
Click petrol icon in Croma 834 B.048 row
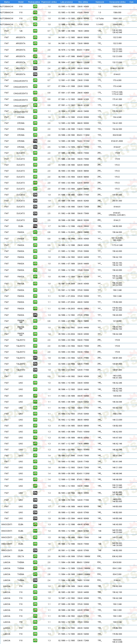pos(35,135)
